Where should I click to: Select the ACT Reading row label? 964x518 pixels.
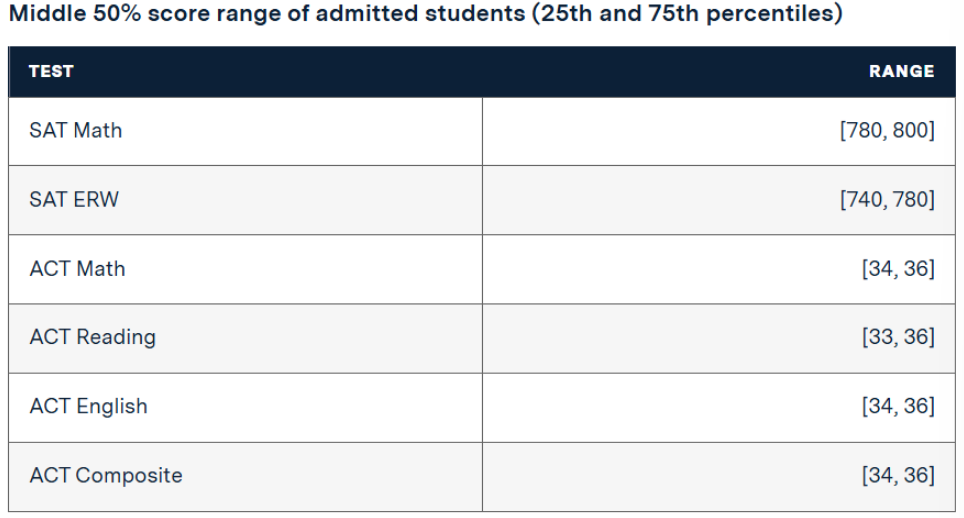tap(92, 337)
